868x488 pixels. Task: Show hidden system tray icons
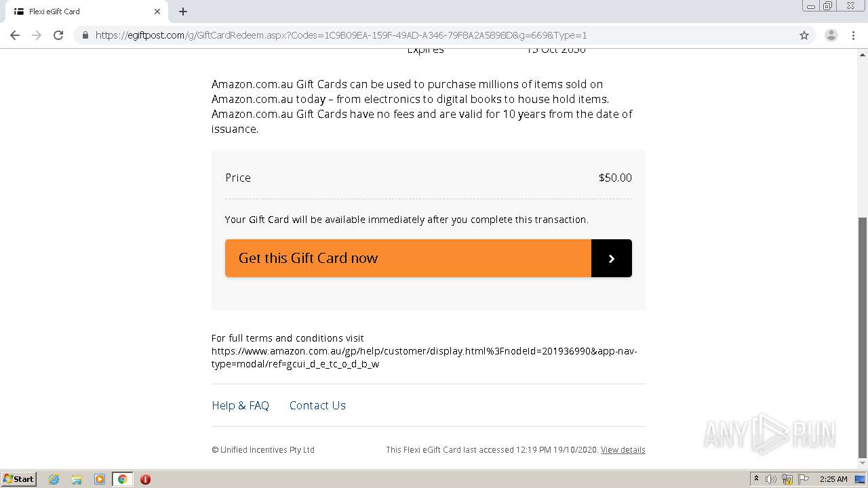click(756, 479)
